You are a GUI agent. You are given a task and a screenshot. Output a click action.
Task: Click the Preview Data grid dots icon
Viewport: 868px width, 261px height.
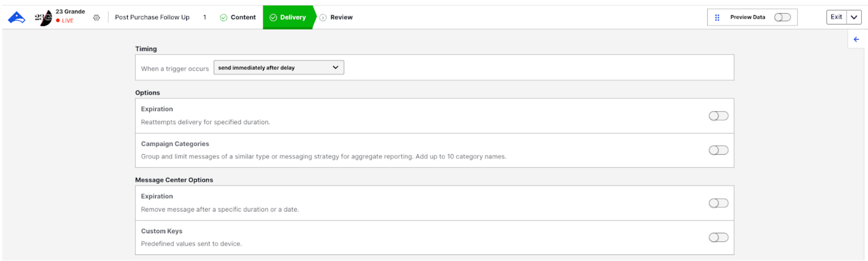click(x=717, y=18)
